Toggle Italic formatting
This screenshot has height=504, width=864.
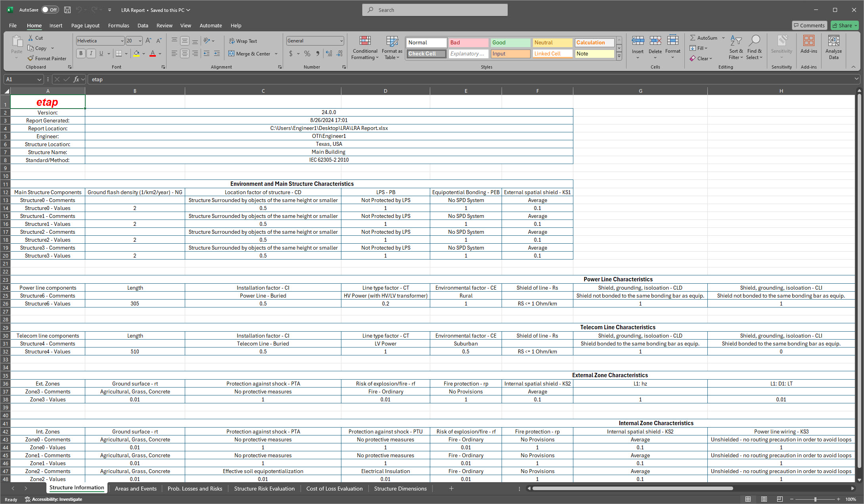coord(91,53)
